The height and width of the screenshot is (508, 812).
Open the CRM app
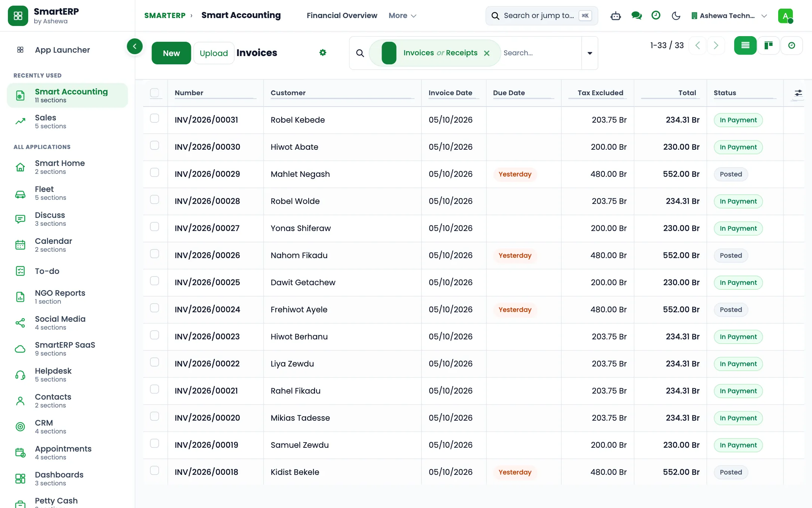67,427
